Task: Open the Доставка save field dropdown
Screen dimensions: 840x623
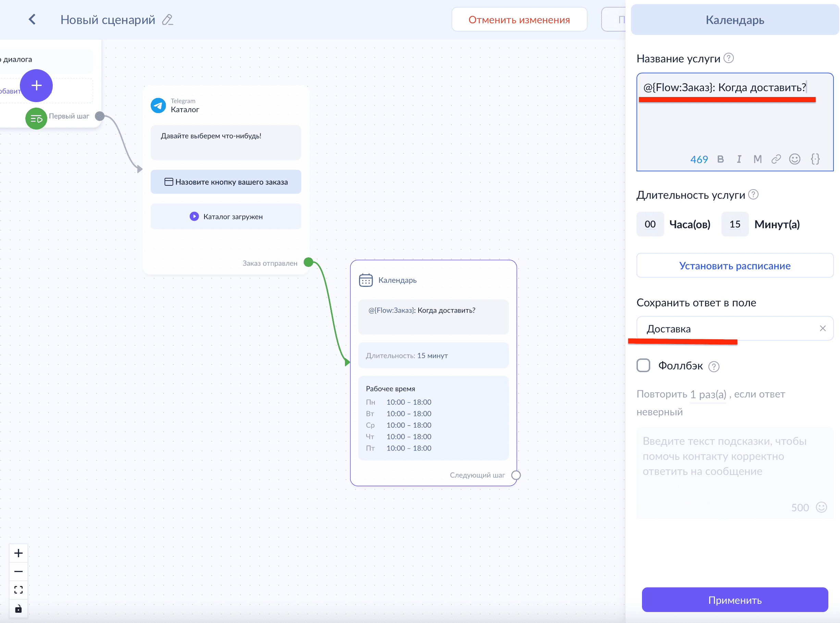Action: point(734,329)
